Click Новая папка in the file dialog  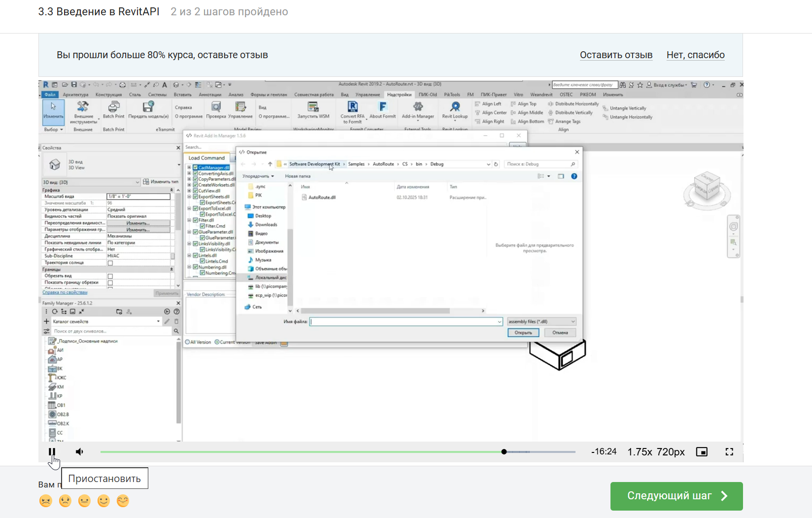[298, 176]
